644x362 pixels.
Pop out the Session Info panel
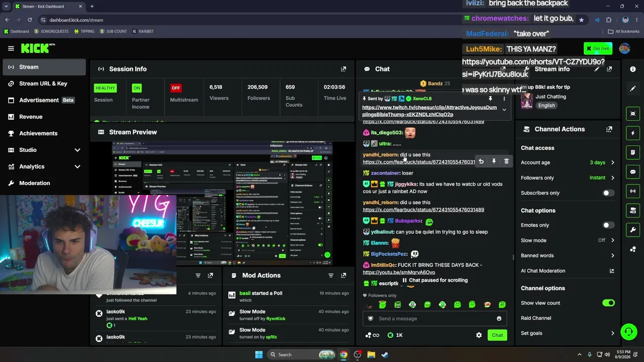click(x=343, y=69)
